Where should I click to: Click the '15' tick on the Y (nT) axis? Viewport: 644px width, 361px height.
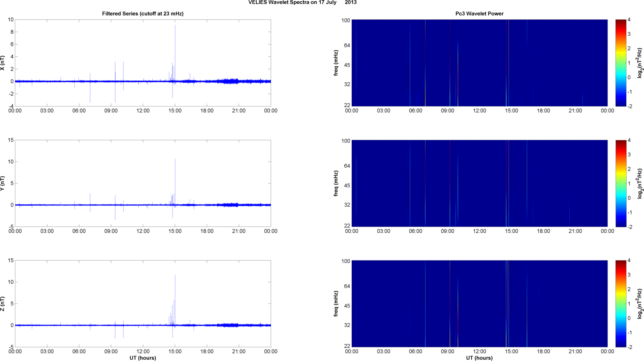click(11, 140)
